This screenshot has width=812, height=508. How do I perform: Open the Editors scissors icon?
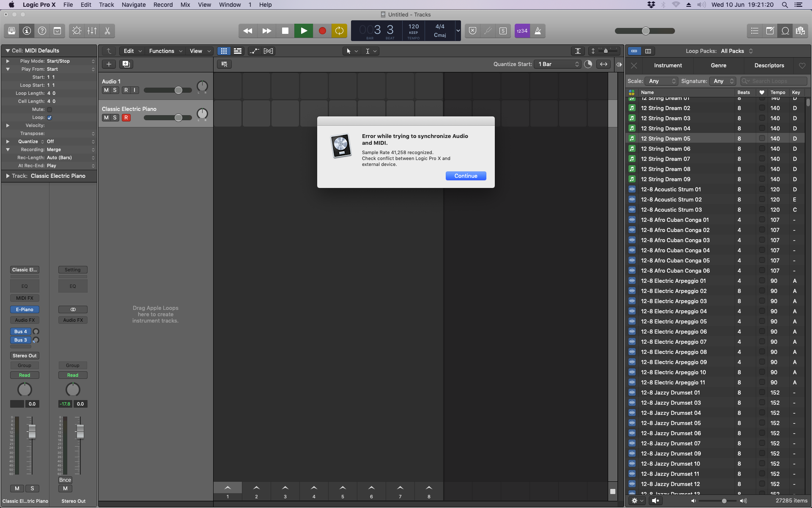[107, 31]
